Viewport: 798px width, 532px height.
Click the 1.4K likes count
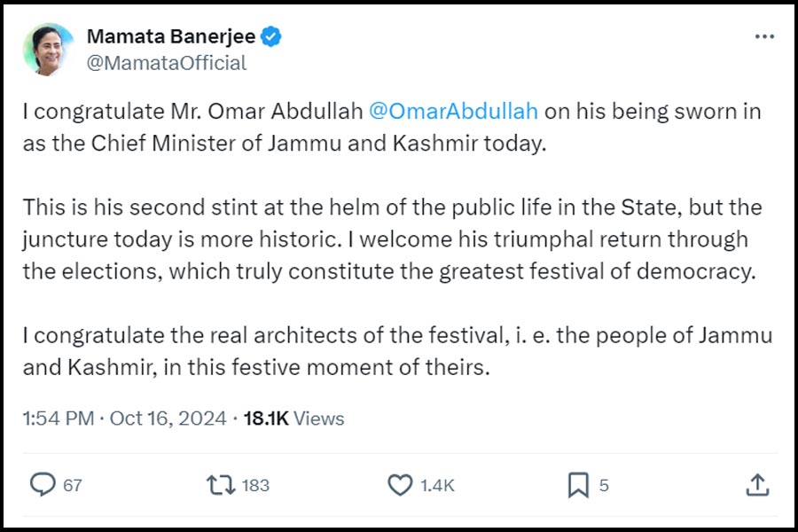pyautogui.click(x=438, y=485)
